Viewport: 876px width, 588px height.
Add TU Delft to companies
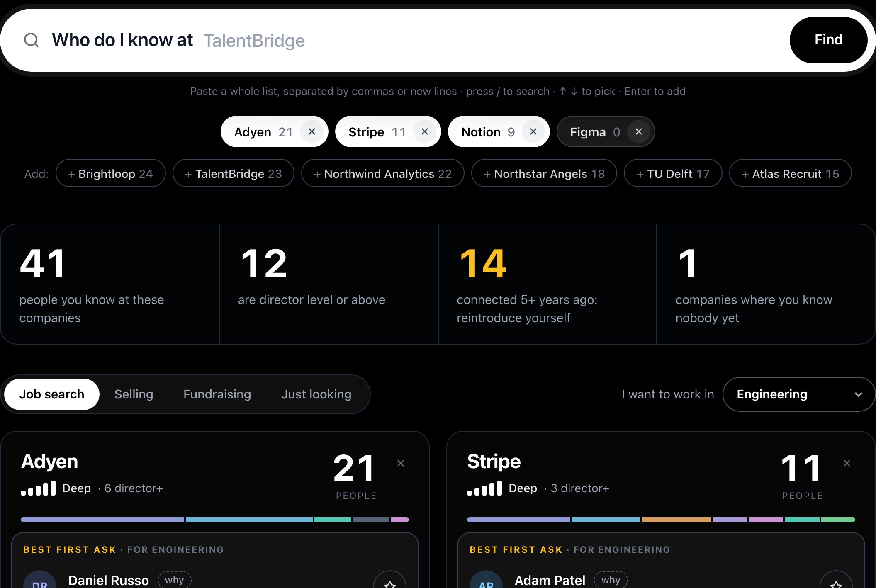673,173
